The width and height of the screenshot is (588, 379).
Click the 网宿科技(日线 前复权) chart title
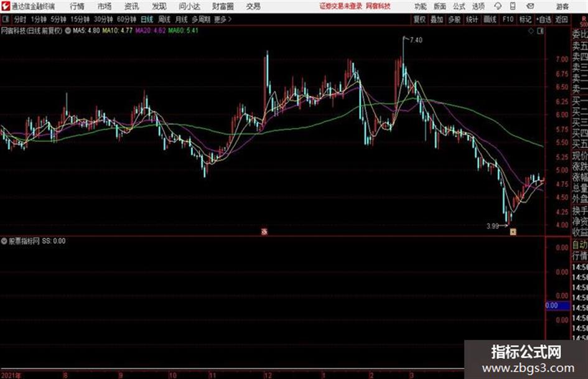click(32, 30)
